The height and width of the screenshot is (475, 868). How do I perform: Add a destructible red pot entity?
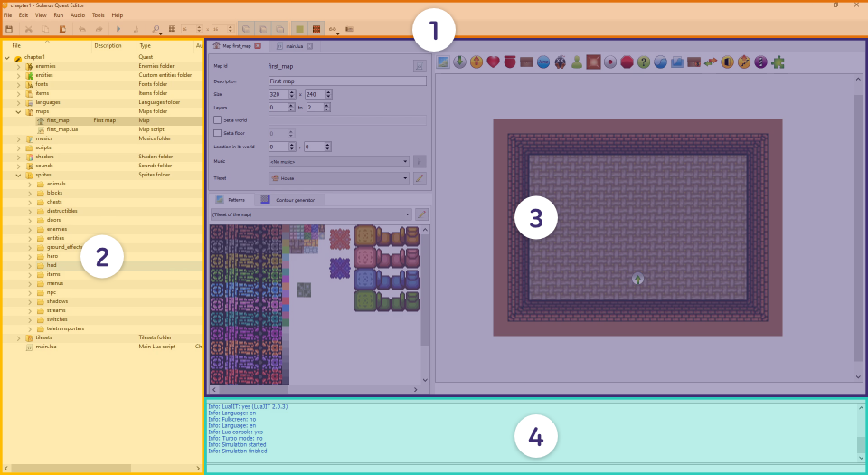point(510,62)
